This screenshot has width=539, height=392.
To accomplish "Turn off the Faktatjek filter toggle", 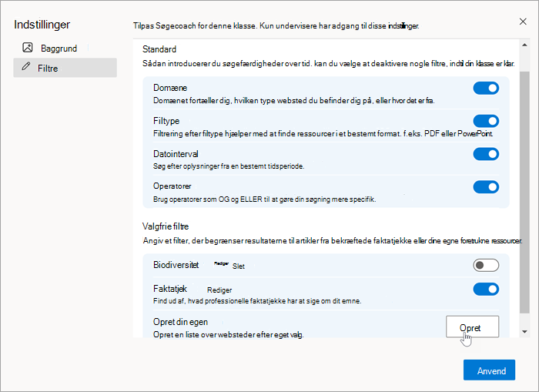I will click(x=486, y=289).
